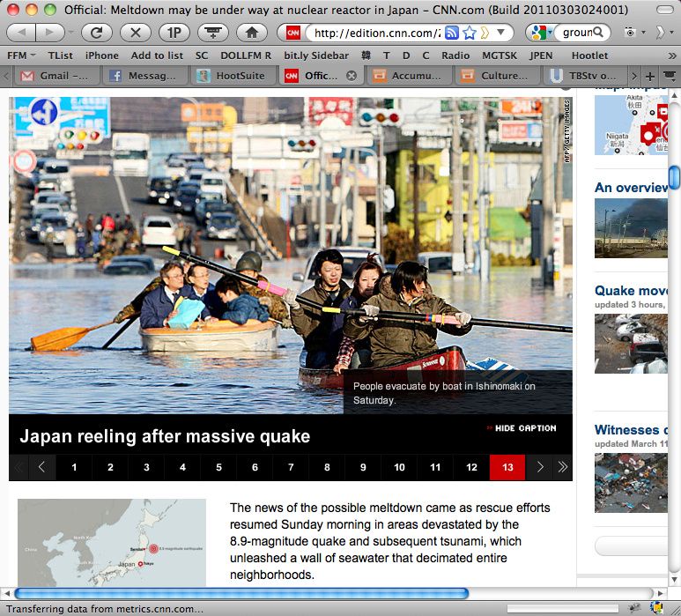Select gallery slide 9
681x616 pixels.
click(363, 467)
